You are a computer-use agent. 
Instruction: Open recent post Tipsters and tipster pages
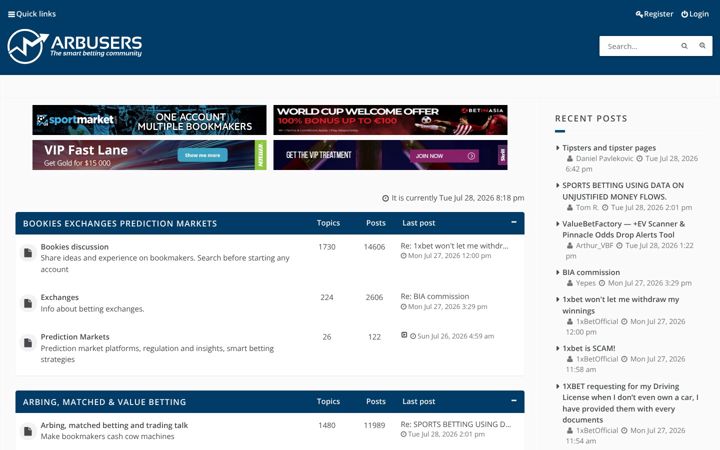(x=609, y=148)
